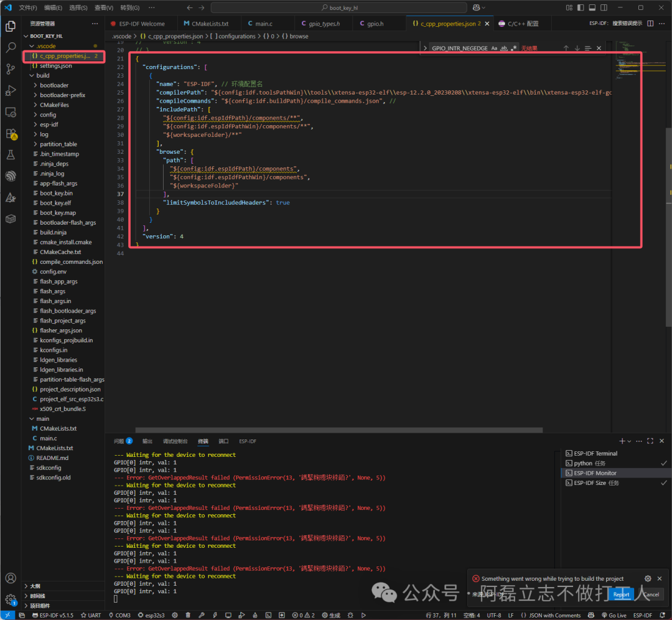Split the editor to the right
Viewport: 672px width, 620px height.
click(650, 24)
